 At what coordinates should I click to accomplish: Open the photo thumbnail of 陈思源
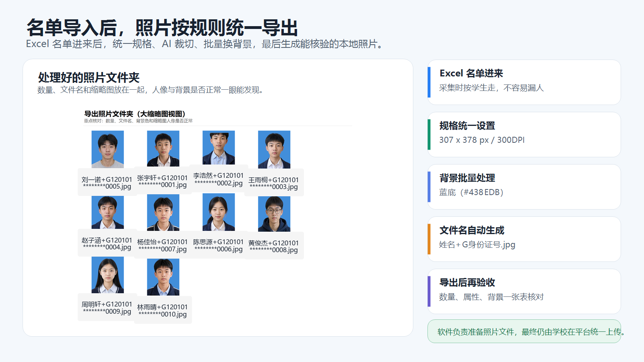pos(219,212)
